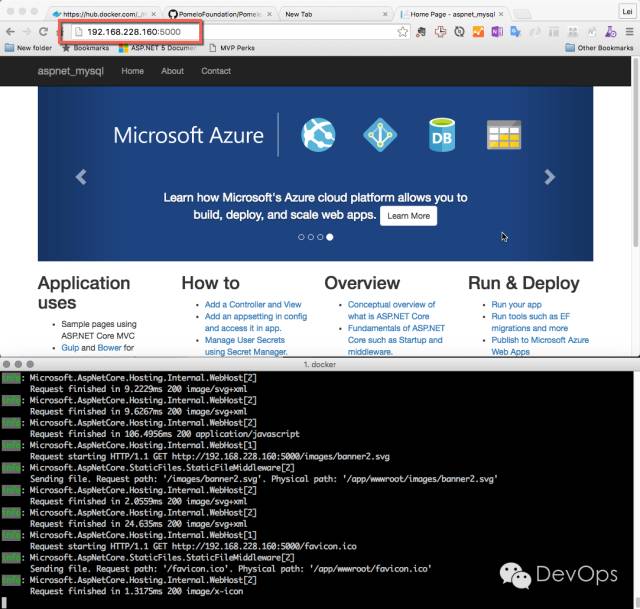Open Conceptual overview of ASP.NET Core link
Viewport: 640px width, 609px height.
(x=391, y=310)
